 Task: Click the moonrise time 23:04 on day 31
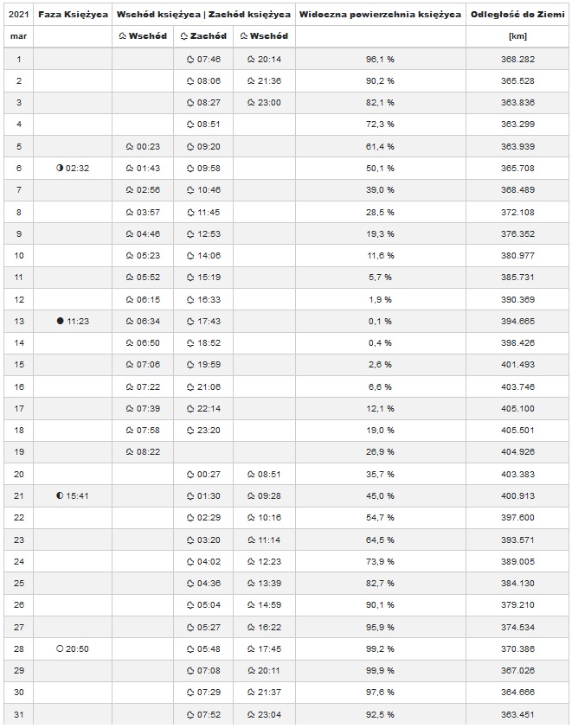tap(269, 714)
